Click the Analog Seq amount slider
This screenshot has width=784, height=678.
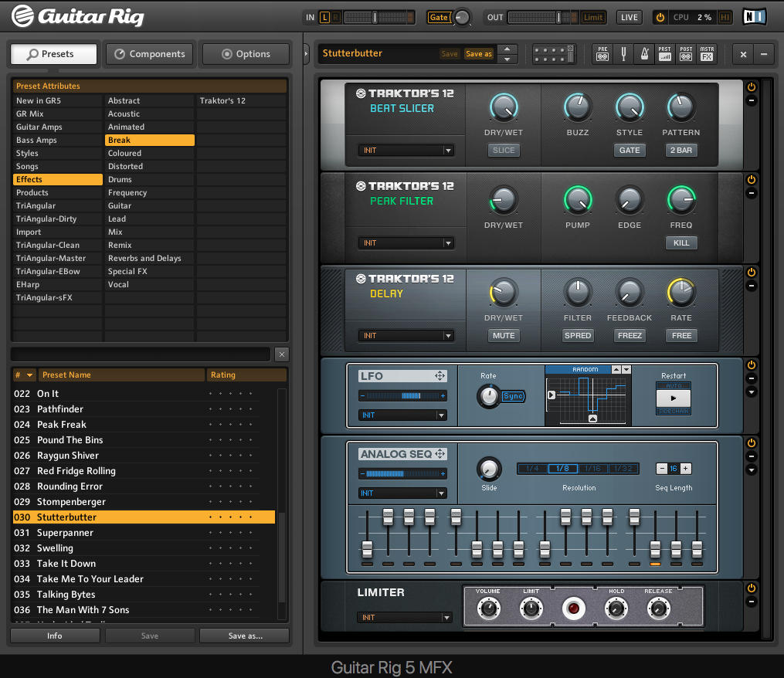pyautogui.click(x=402, y=473)
